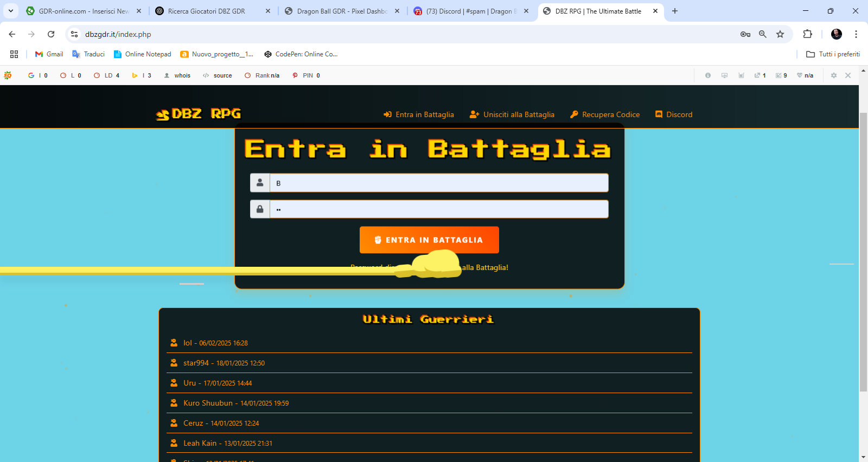Show internal links count
The height and width of the screenshot is (462, 868).
781,75
